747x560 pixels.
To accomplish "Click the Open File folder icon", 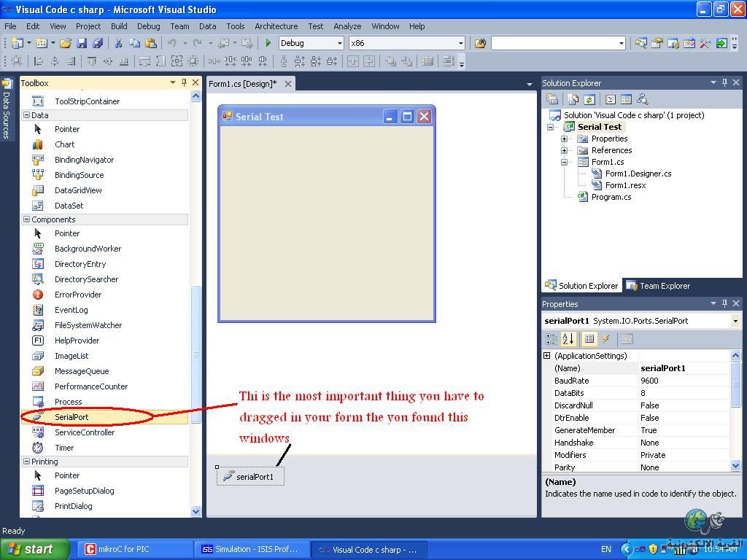I will pos(66,43).
